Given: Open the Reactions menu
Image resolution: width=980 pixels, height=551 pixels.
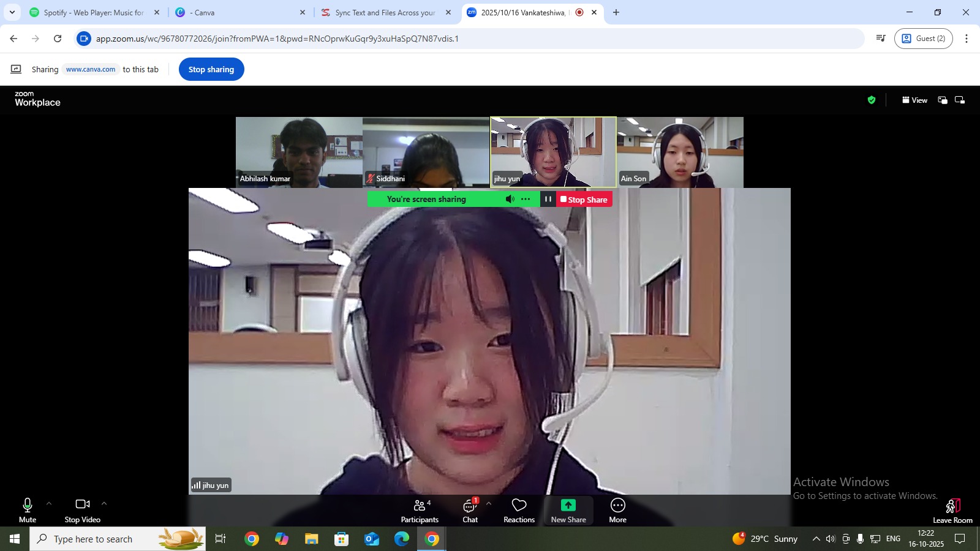Looking at the screenshot, I should [x=519, y=511].
